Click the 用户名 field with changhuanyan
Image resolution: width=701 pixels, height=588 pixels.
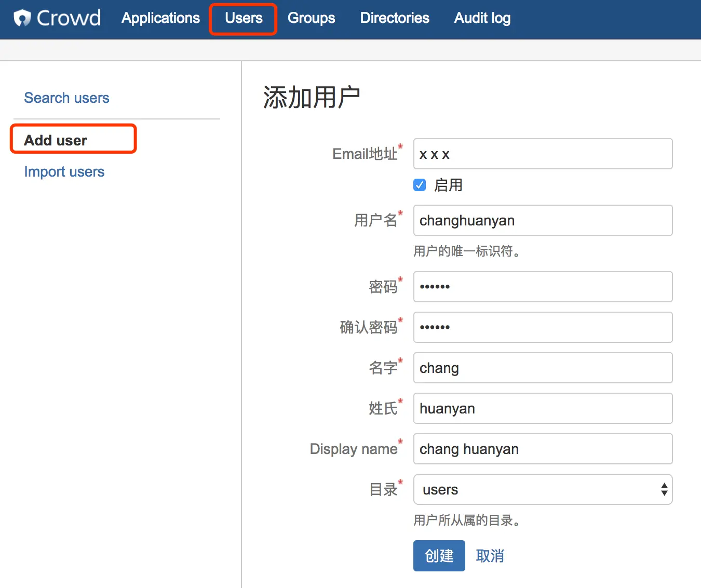543,220
